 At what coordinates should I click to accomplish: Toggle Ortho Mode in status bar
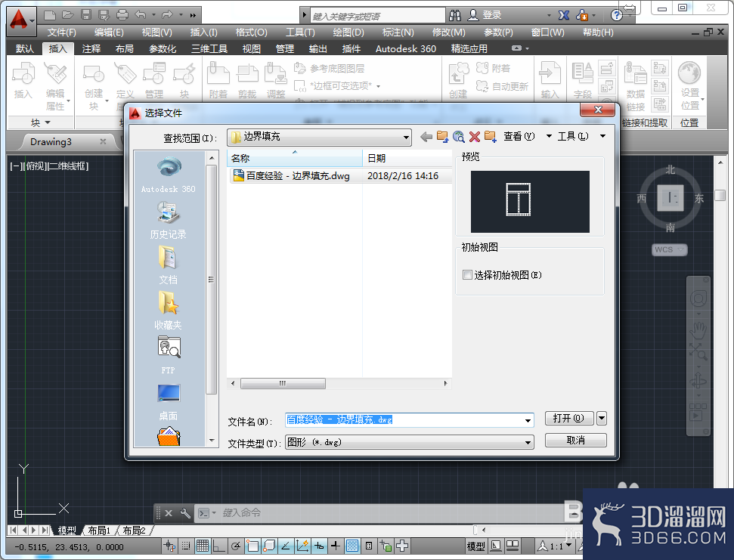pos(219,546)
